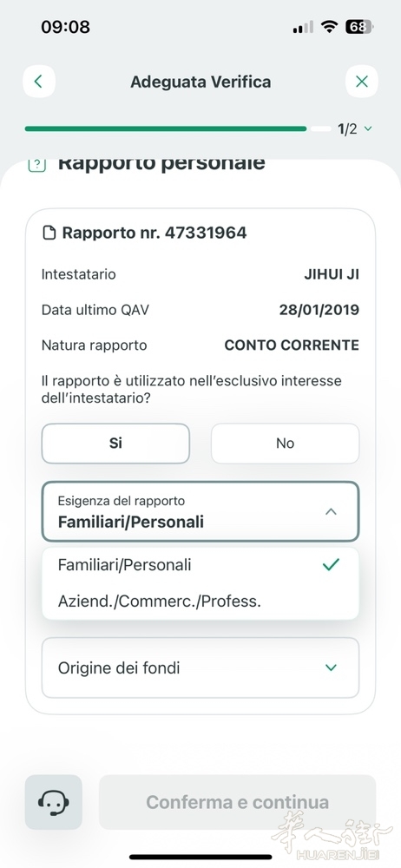401x868 pixels.
Task: Open the headset support assistant icon
Action: point(53,802)
